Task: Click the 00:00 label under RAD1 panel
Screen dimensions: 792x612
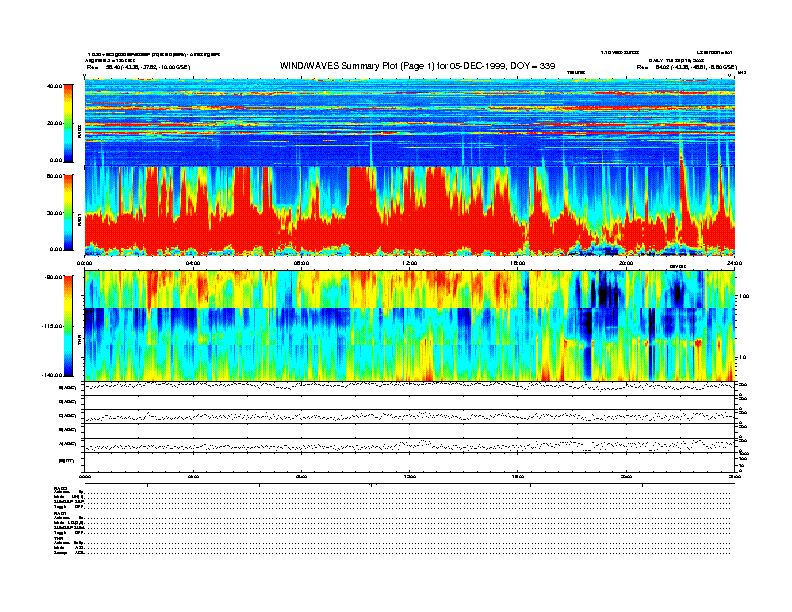Action: [86, 263]
